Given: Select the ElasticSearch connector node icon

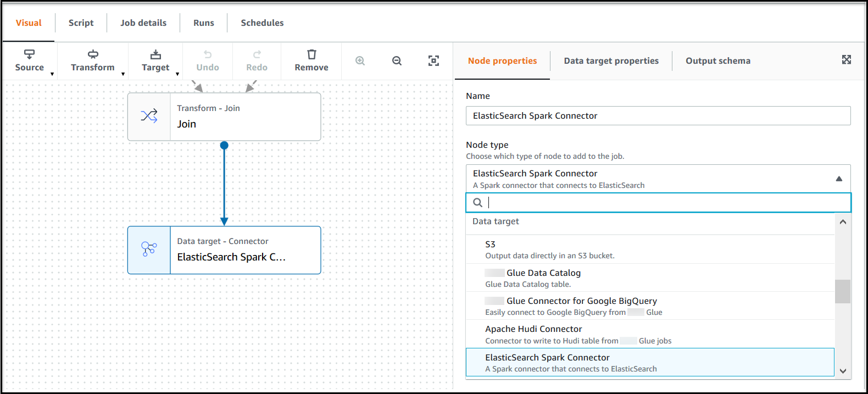Looking at the screenshot, I should pos(149,249).
